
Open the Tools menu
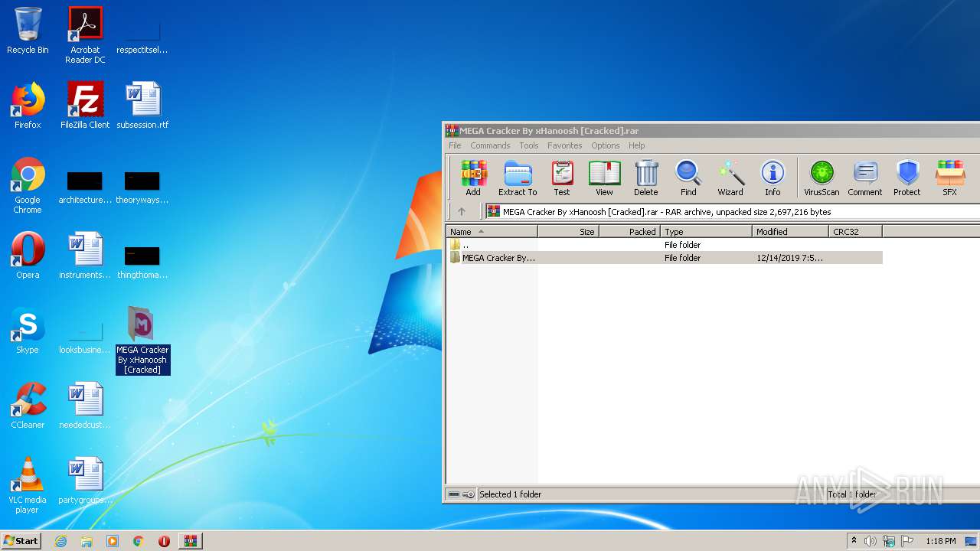(x=529, y=145)
